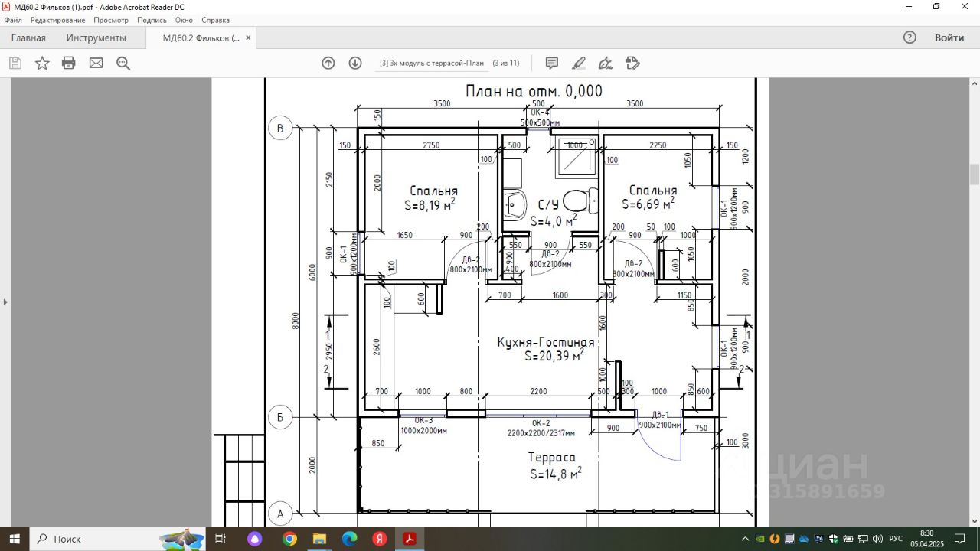
Task: Switch to the Инструменты tab
Action: point(96,37)
